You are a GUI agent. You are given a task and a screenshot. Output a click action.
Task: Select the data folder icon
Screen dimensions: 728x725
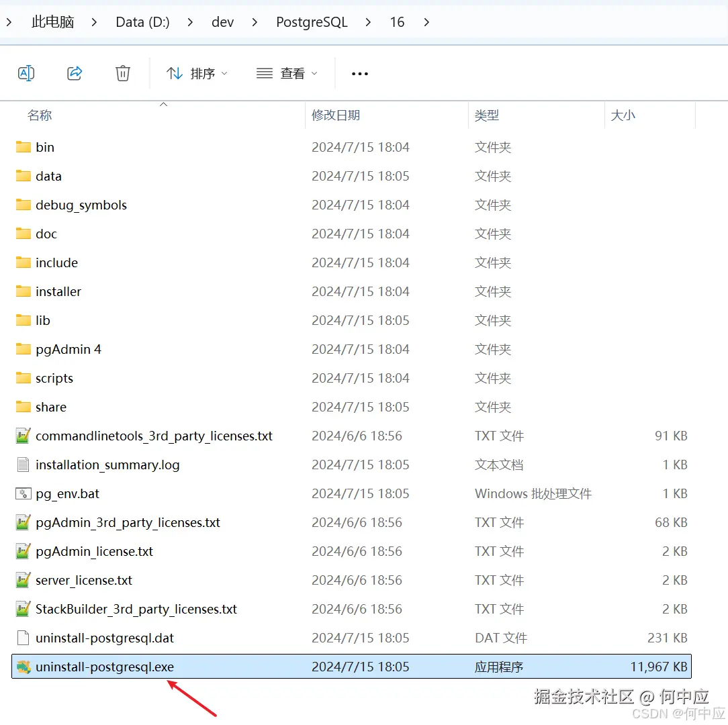(x=24, y=176)
